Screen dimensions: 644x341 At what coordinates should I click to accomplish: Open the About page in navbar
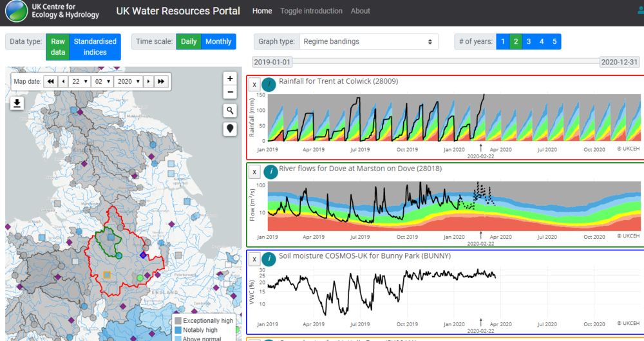click(x=360, y=11)
